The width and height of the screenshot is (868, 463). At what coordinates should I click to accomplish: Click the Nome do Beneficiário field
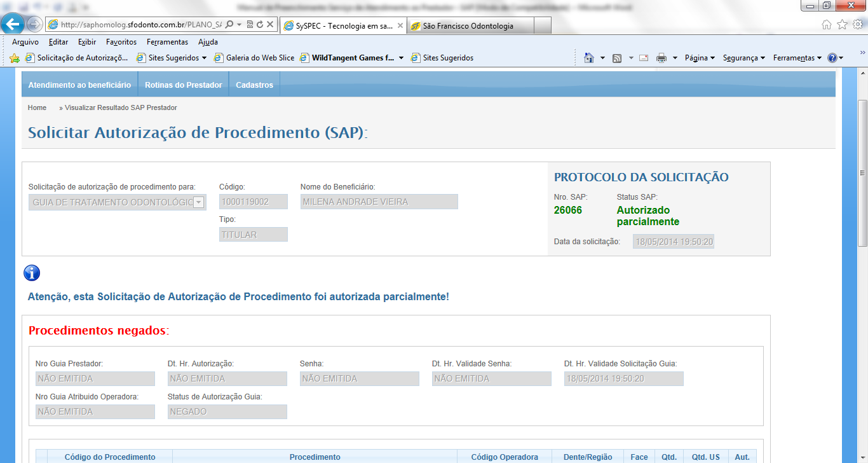click(x=379, y=202)
